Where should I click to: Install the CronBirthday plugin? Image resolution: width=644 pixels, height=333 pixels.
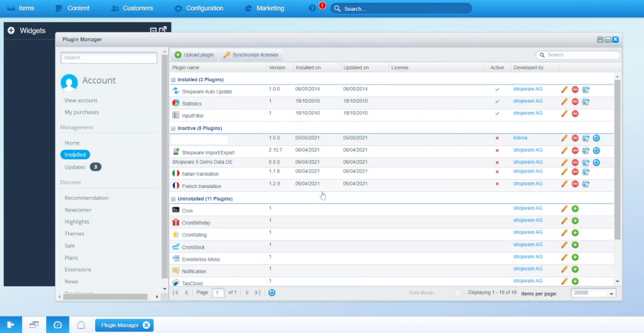[x=575, y=221]
